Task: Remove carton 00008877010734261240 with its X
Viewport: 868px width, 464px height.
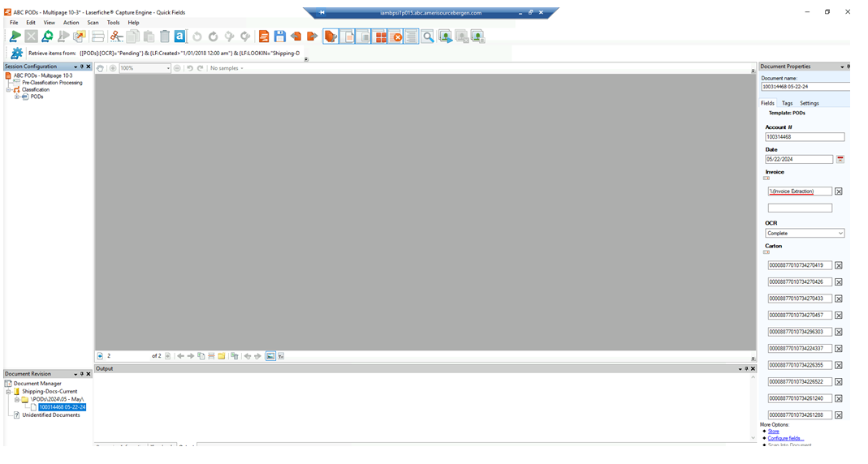Action: pos(839,399)
